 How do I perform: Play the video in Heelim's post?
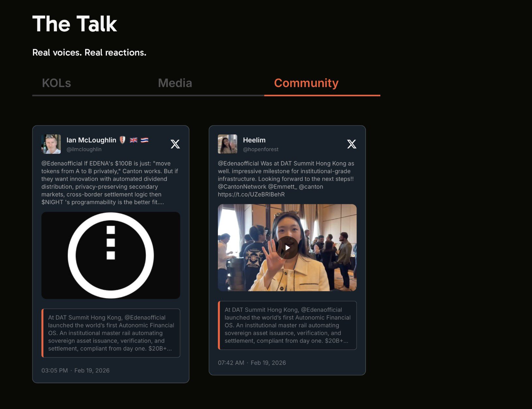tap(287, 248)
